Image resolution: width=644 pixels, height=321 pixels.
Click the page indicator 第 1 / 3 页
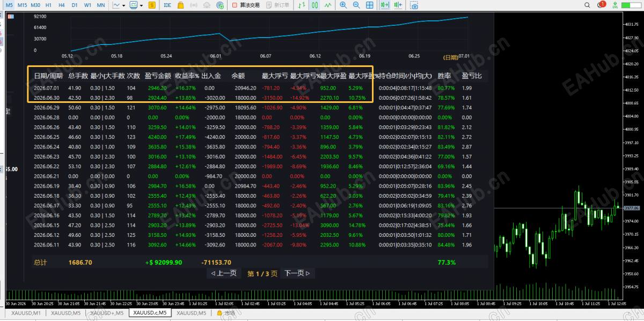(x=262, y=273)
